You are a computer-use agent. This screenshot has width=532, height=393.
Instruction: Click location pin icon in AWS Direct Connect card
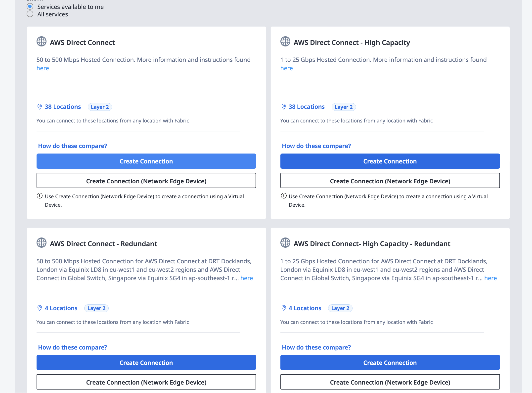point(40,107)
